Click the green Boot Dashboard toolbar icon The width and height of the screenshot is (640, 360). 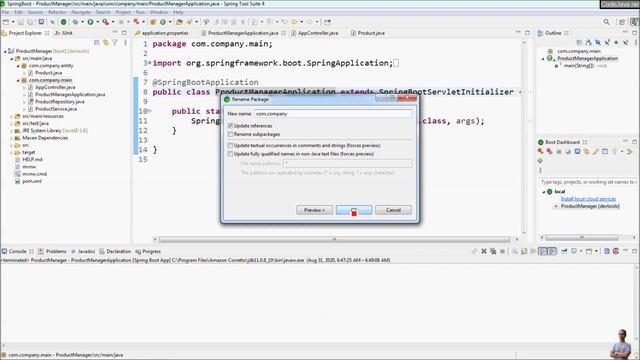coord(64,22)
